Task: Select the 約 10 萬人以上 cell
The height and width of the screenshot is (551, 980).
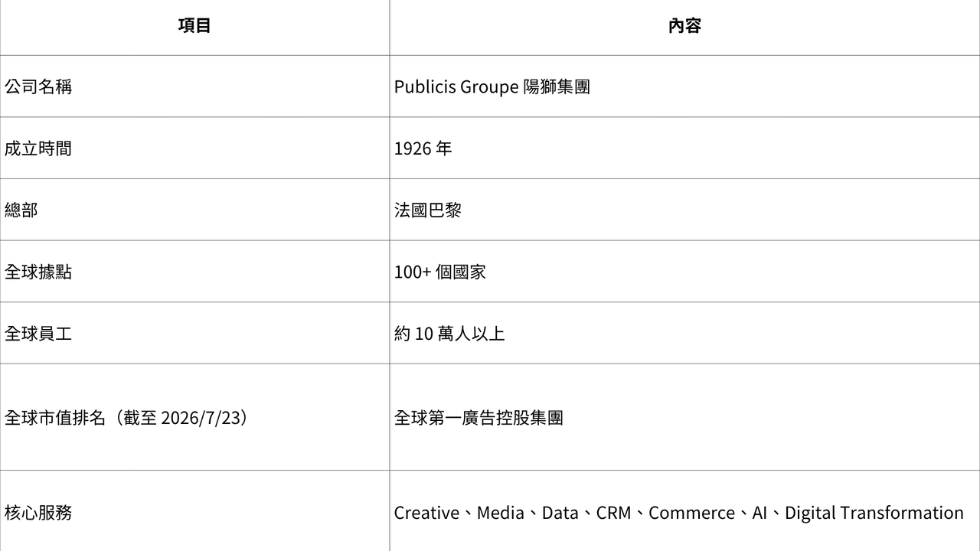Action: (684, 333)
